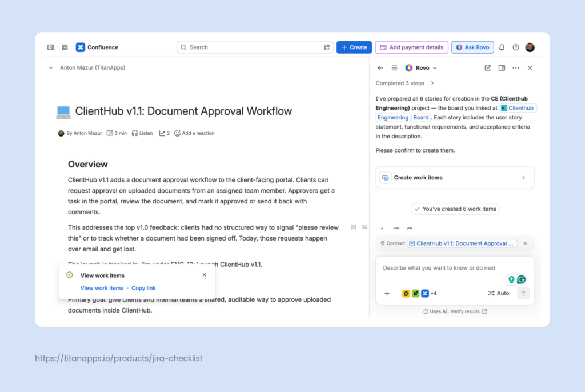The height and width of the screenshot is (392, 585).
Task: Open the Auto mode selector
Action: click(498, 294)
